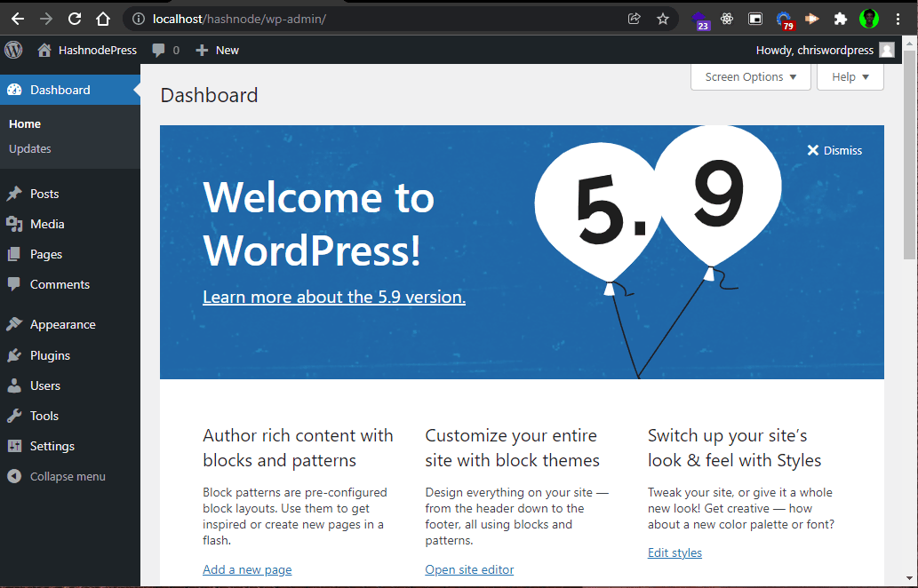Click the site info icon in address bar
This screenshot has height=588, width=918.
point(138,19)
